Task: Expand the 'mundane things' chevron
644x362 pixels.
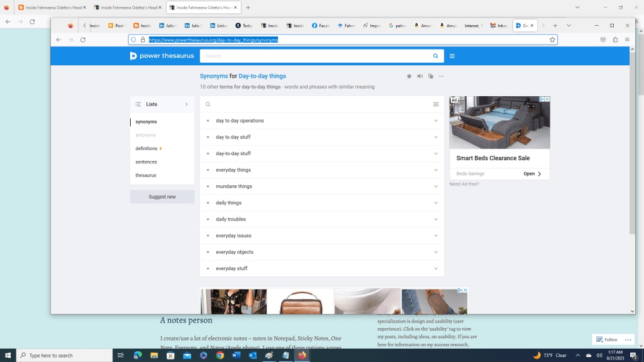Action: (435, 187)
